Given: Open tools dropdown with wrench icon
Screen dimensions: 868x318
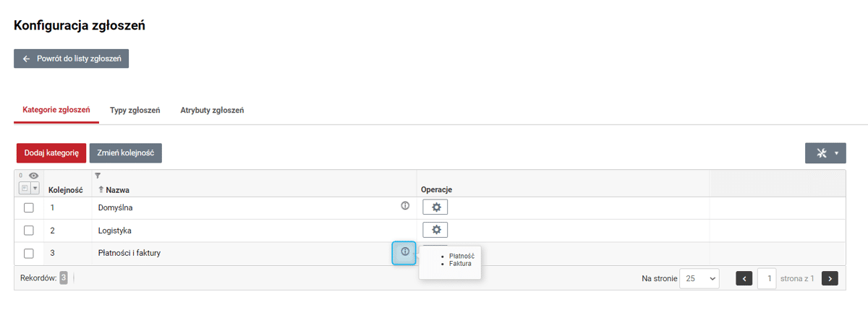Looking at the screenshot, I should [825, 153].
